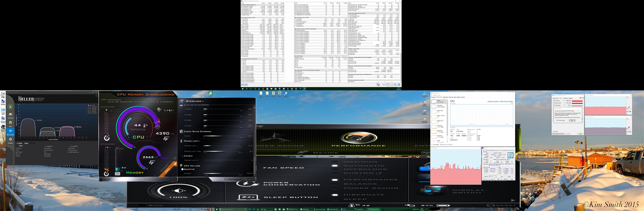644x211 pixels.
Task: Click the help question mark icon
Action: pos(96,96)
